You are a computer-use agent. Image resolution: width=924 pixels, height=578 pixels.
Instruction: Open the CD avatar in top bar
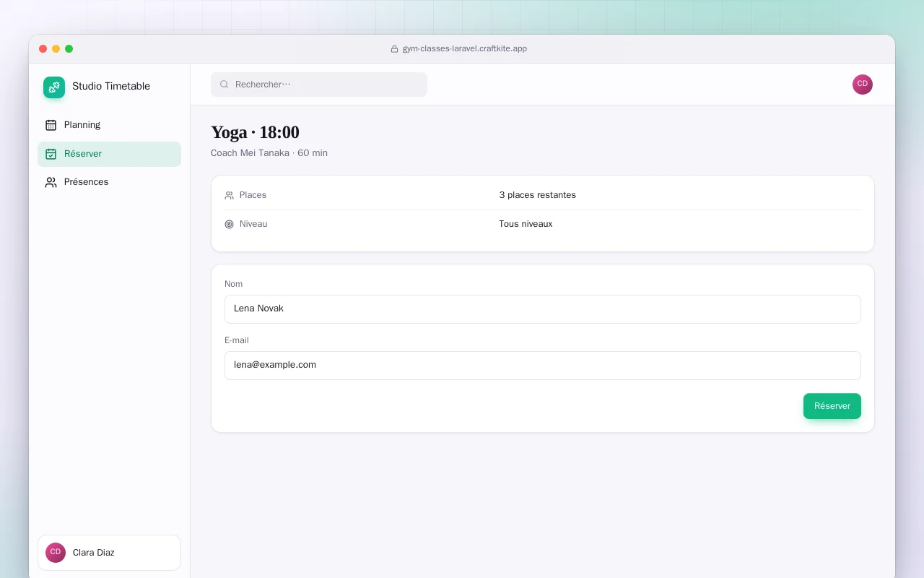[863, 85]
